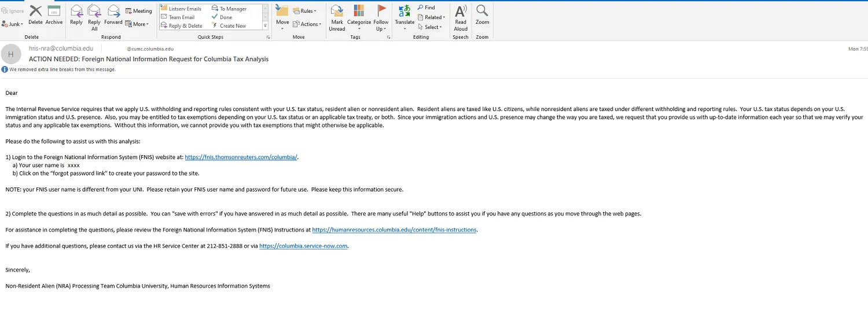The image size is (868, 327).
Task: Open the Select dropdown
Action: (429, 27)
